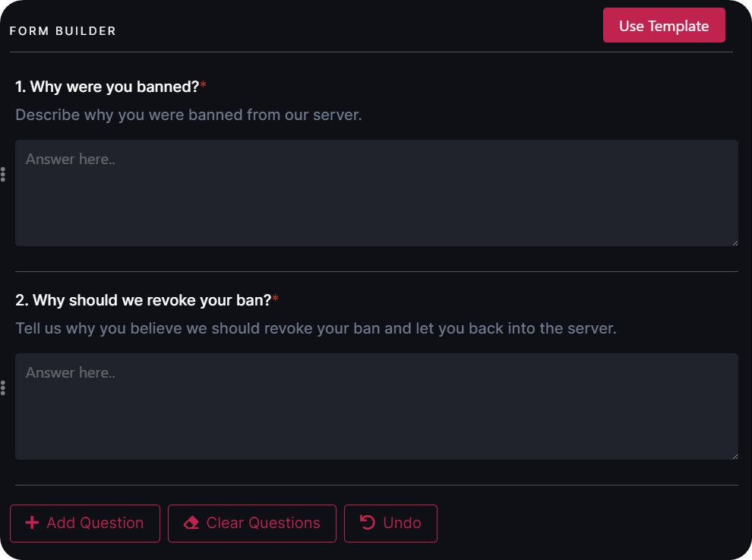The height and width of the screenshot is (560, 752).
Task: Select the title Why were you banned
Action: [x=106, y=87]
